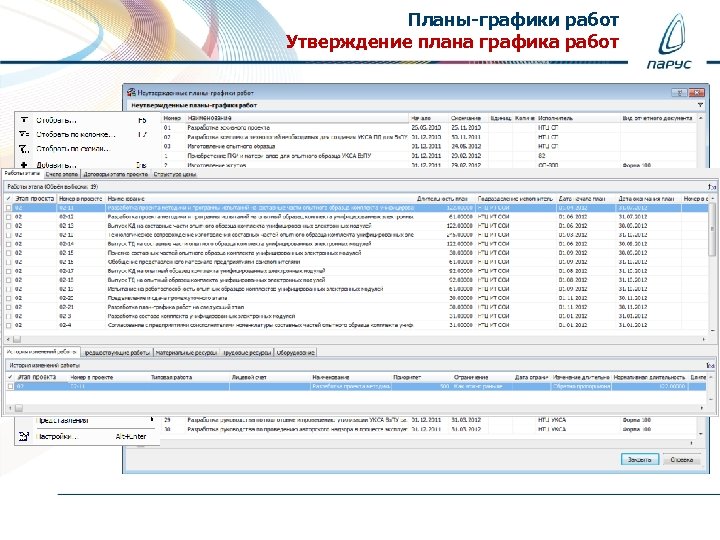Select the История изменений работы tab

pyautogui.click(x=42, y=352)
